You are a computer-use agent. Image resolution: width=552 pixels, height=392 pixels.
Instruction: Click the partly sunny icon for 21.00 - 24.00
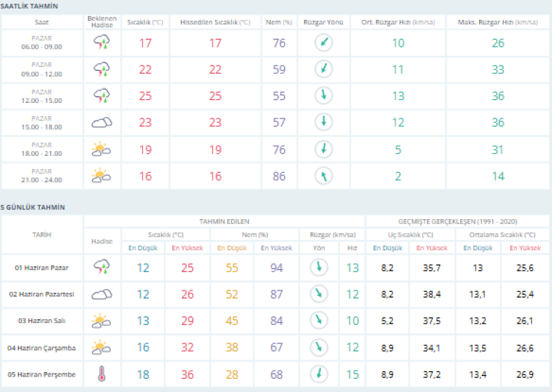pyautogui.click(x=102, y=176)
